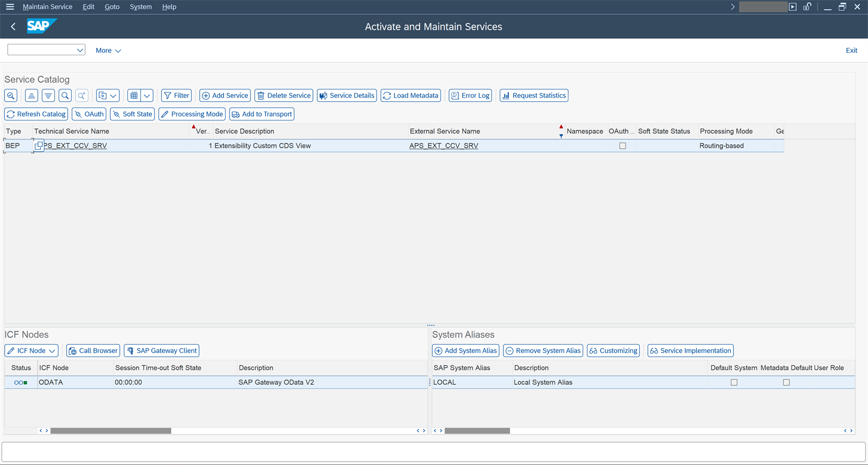Open the Maintain Service menu

click(47, 7)
